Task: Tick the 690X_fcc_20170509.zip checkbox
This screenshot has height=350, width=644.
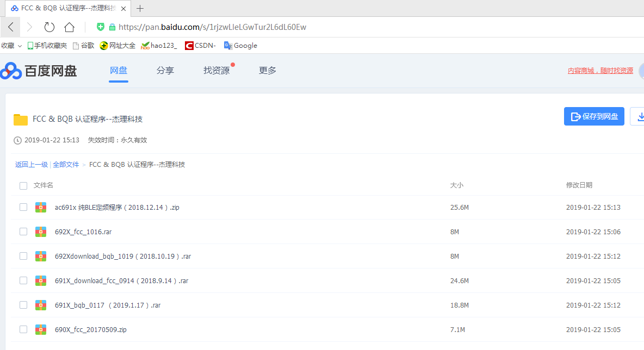Action: tap(23, 329)
